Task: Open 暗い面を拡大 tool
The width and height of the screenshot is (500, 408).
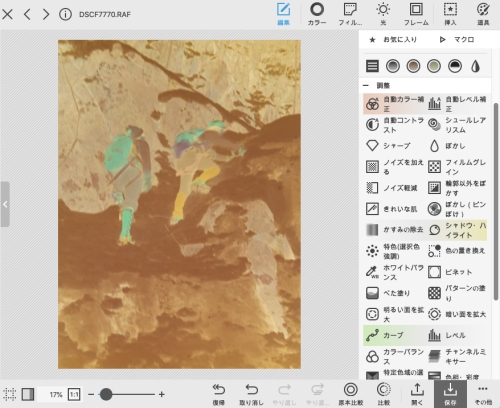Action: pos(457,314)
